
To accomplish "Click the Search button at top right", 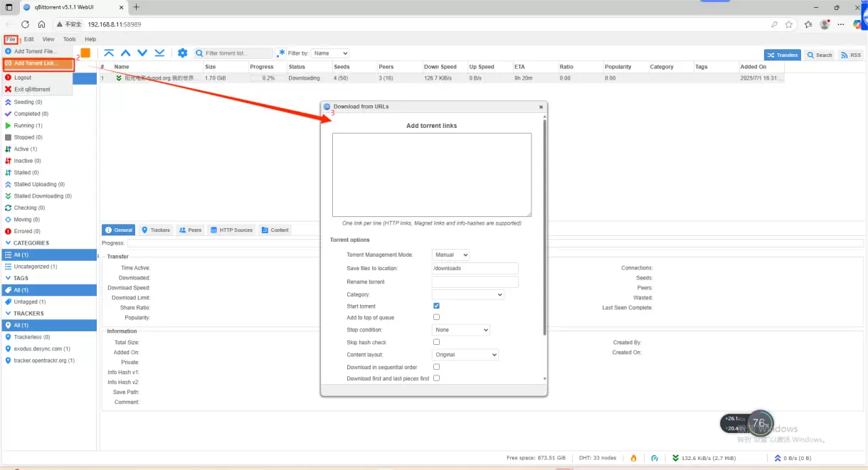I will click(820, 55).
